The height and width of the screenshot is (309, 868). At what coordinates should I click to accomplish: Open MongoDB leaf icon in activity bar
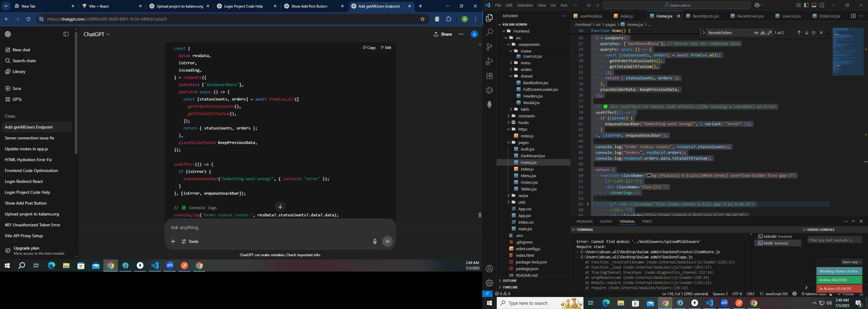[x=489, y=105]
